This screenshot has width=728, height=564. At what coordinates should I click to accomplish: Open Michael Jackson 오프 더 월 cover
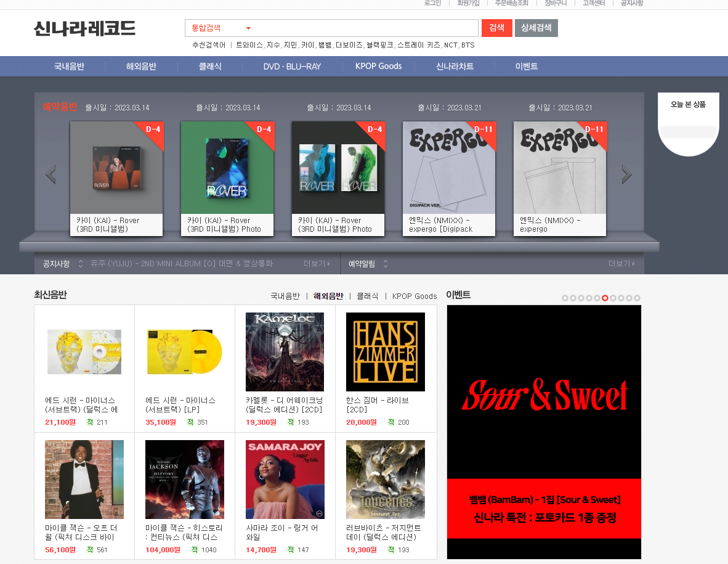(84, 480)
